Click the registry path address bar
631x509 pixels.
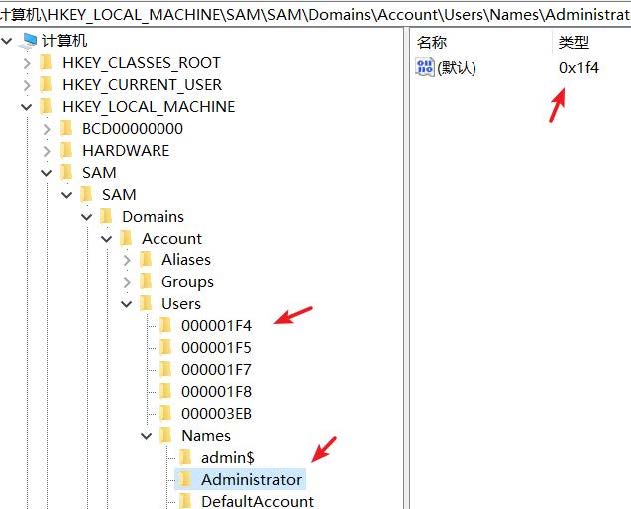pos(315,16)
